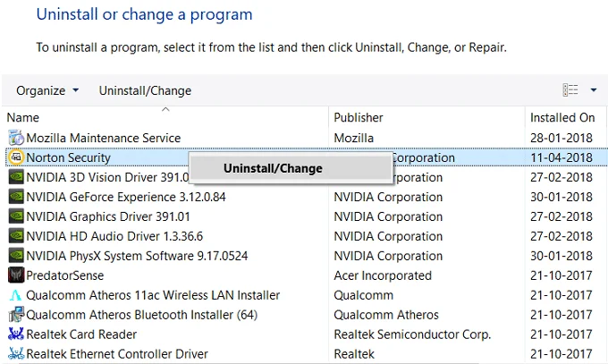Click the NVIDIA Graphics Driver icon
Image resolution: width=608 pixels, height=364 pixels.
tap(16, 216)
